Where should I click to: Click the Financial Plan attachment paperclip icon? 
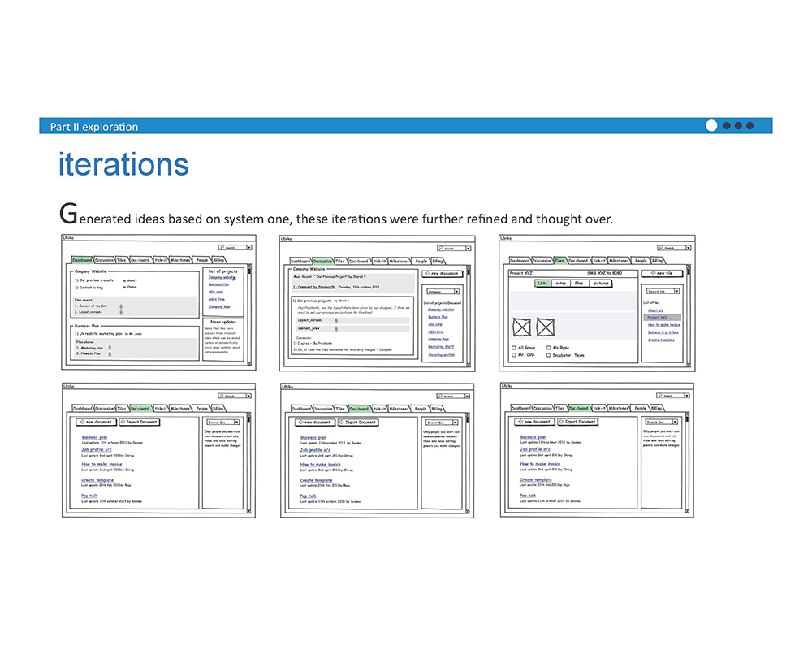[x=110, y=354]
